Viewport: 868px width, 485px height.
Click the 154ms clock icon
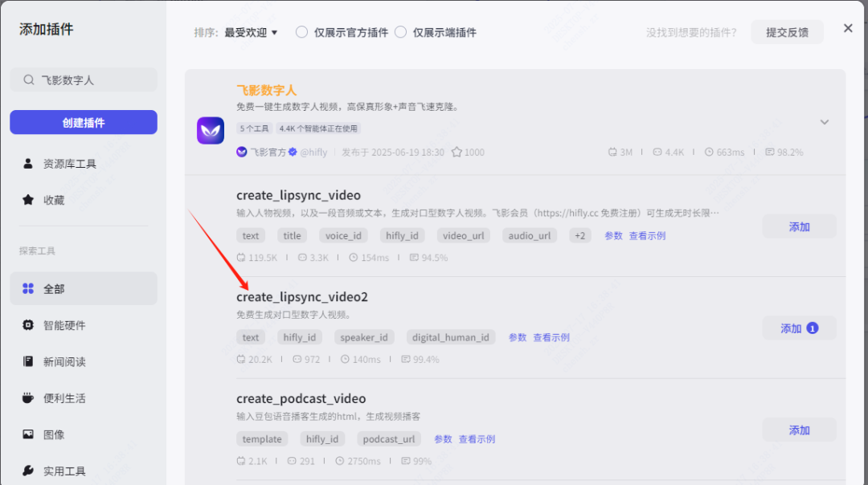pos(353,258)
